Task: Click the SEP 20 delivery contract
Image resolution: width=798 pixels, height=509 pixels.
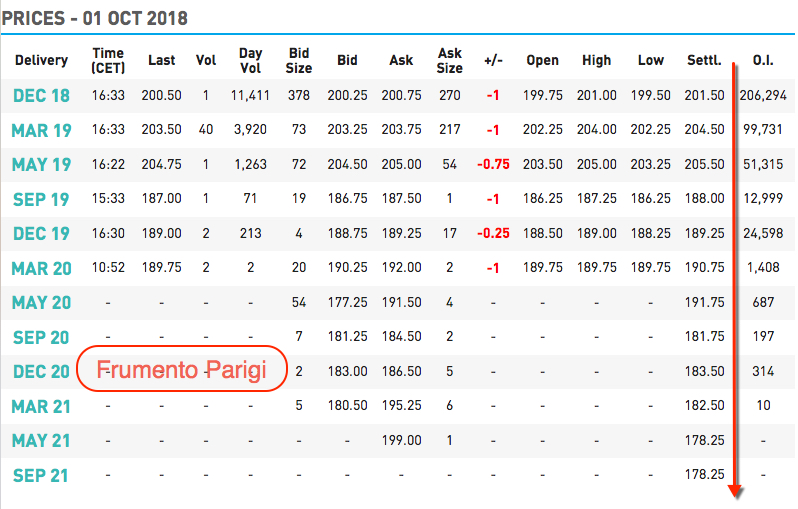Action: click(41, 337)
